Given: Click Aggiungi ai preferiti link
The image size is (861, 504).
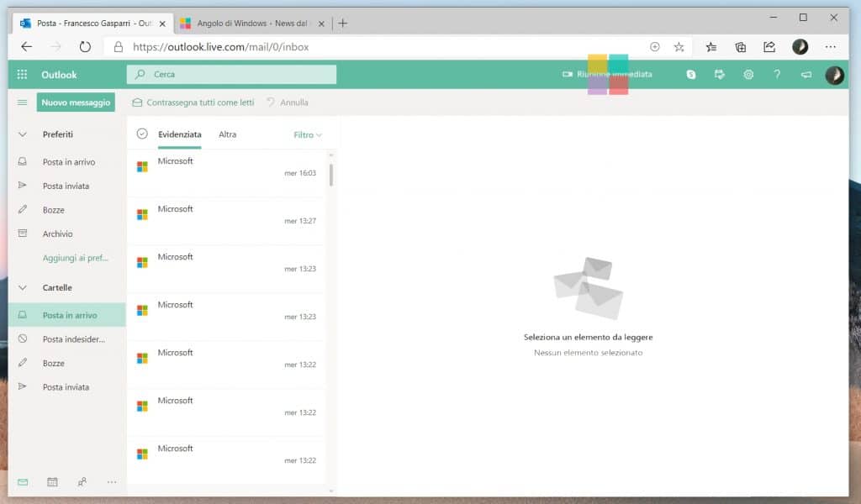Looking at the screenshot, I should pyautogui.click(x=76, y=258).
